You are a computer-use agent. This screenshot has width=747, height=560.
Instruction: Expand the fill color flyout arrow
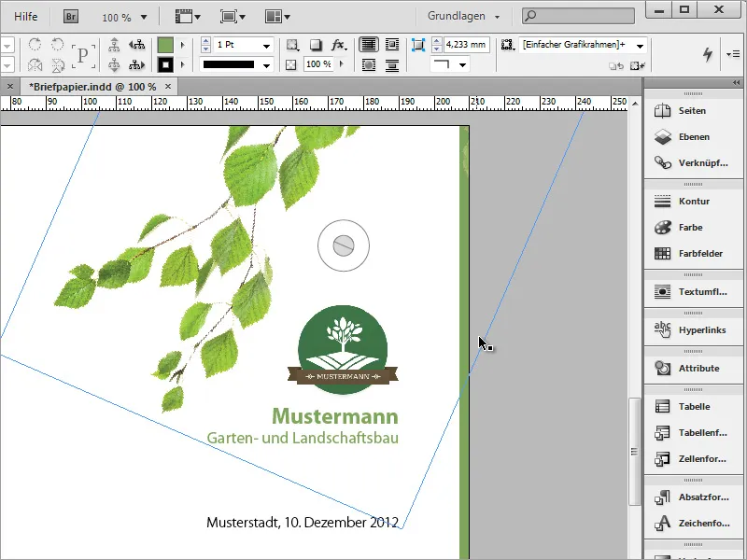point(182,45)
